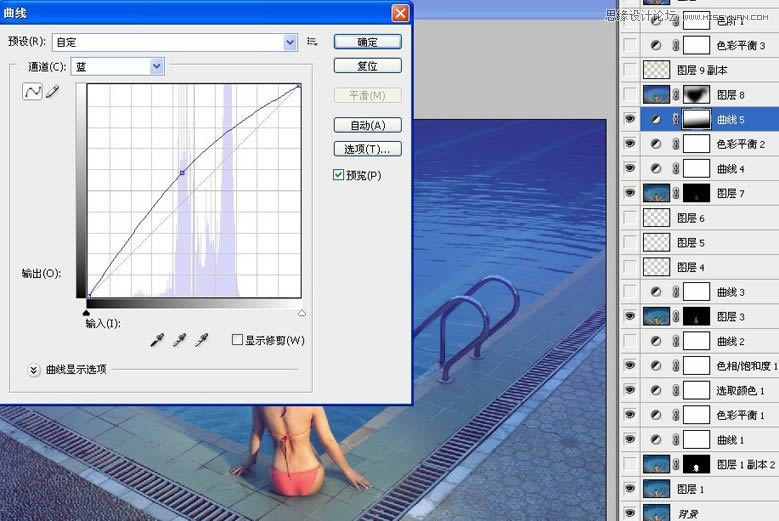Click the white point input slider
Image resolution: width=779 pixels, height=521 pixels.
pos(302,312)
